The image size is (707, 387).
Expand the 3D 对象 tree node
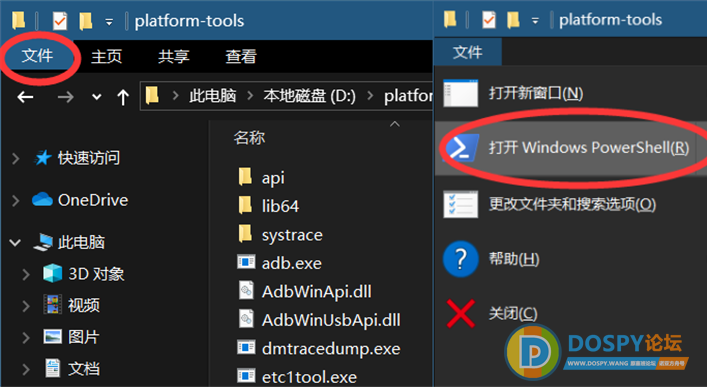pyautogui.click(x=26, y=274)
